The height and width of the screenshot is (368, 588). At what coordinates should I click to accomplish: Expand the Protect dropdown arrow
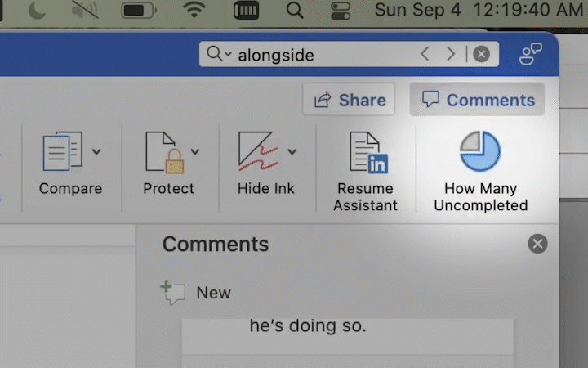coord(194,152)
